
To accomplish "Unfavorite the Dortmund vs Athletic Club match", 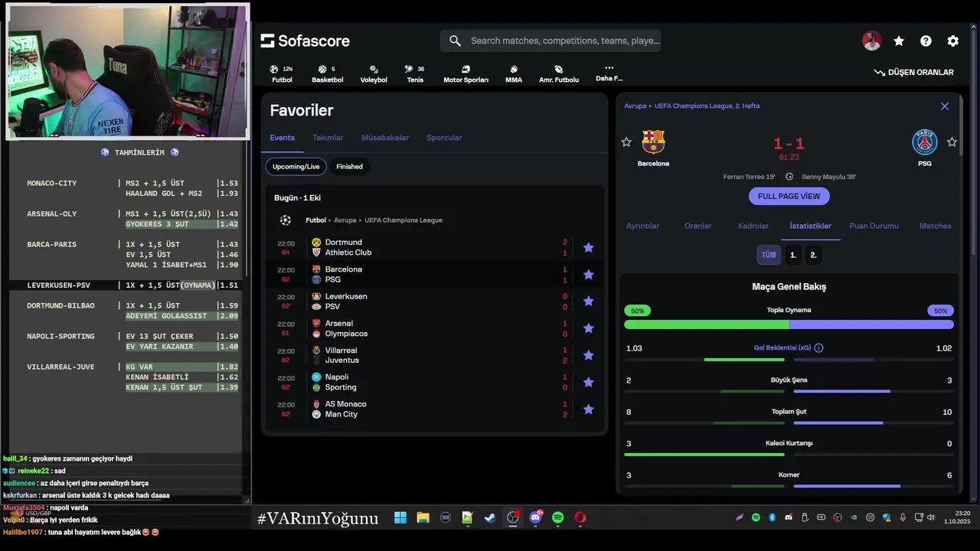I will point(588,247).
